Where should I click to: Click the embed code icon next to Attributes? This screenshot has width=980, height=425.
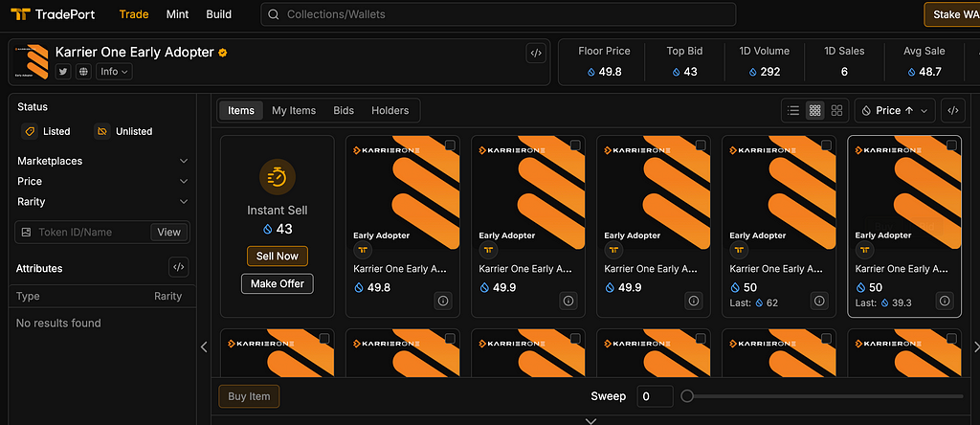[x=179, y=267]
